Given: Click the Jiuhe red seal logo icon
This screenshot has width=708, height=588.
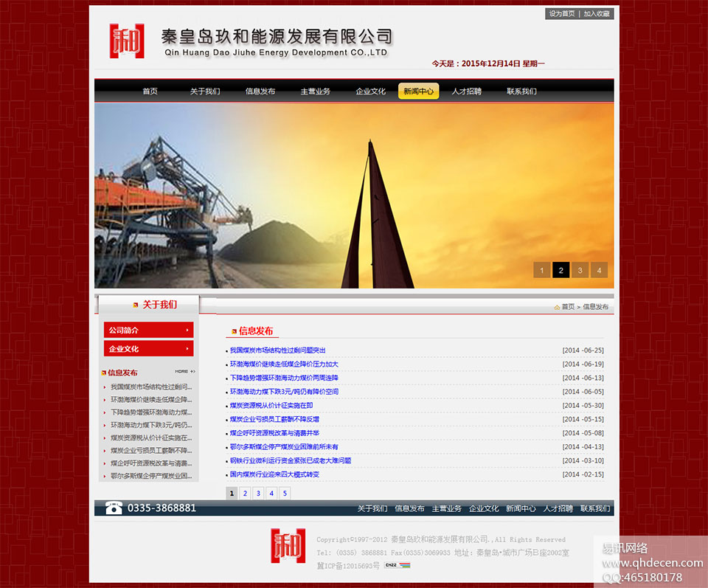Looking at the screenshot, I should (127, 42).
